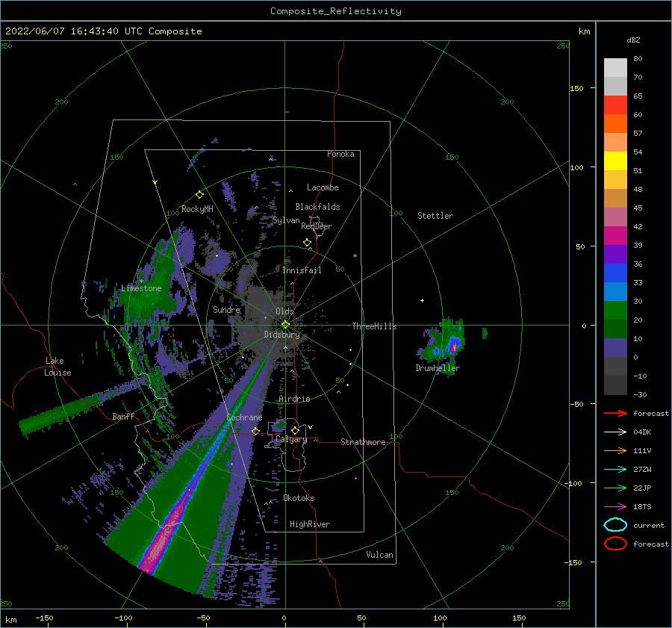Click the dark orange swatch in dBZ scale
The height and width of the screenshot is (628, 672).
tap(615, 123)
